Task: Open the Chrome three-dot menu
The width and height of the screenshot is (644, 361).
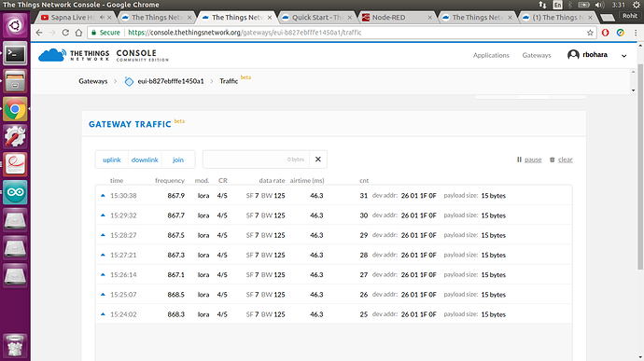Action: (x=636, y=33)
